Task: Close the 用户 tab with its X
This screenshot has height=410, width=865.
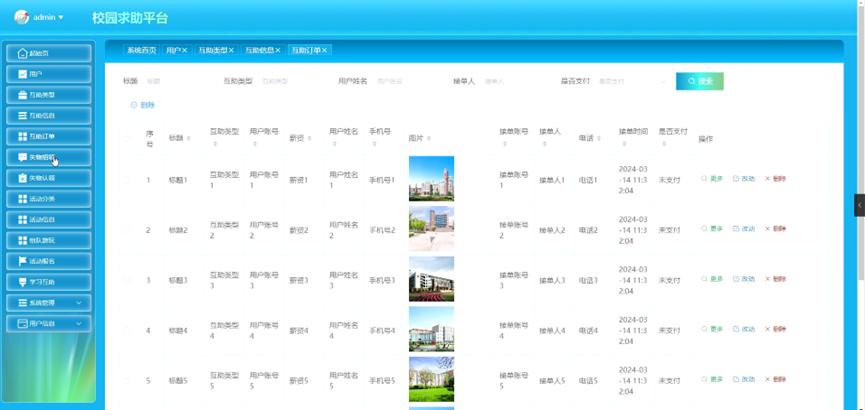Action: pyautogui.click(x=185, y=50)
